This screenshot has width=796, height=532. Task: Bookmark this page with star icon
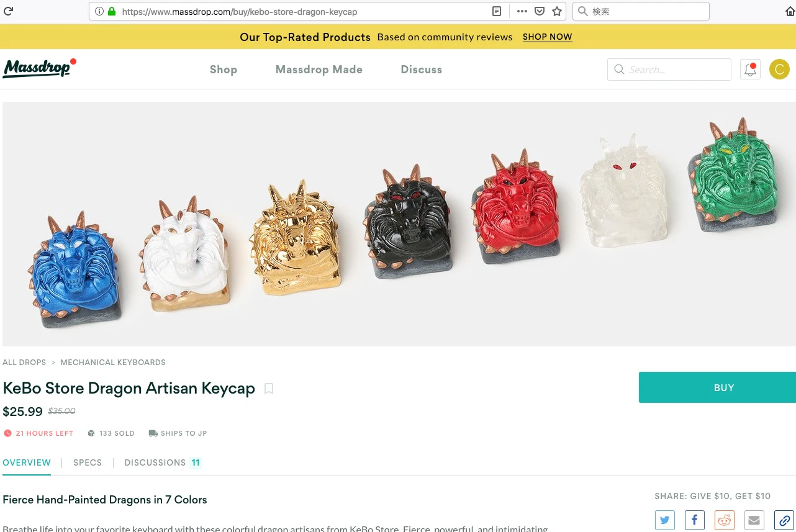557,11
